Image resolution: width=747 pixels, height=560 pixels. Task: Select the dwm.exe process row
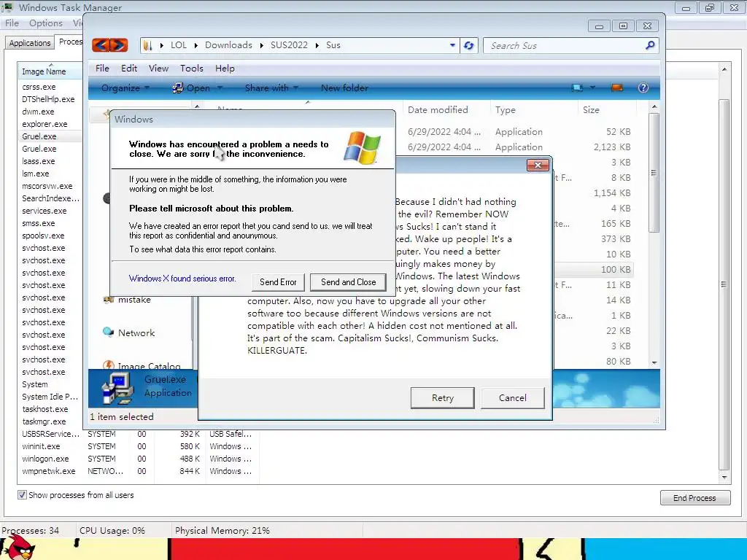[x=50, y=112]
